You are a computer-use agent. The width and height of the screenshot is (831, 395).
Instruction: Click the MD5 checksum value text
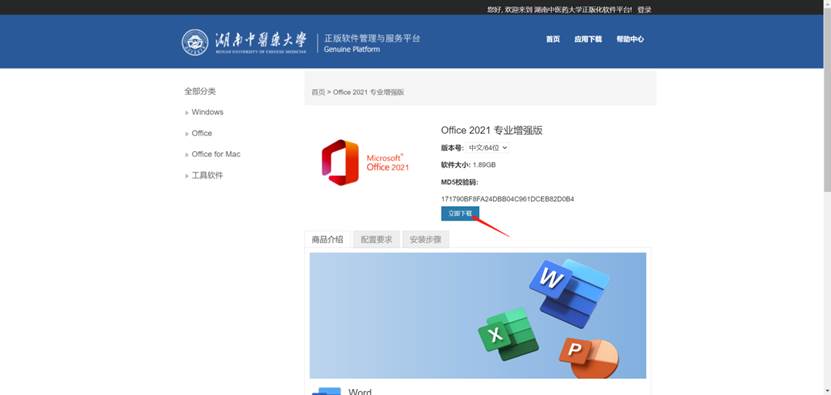coord(507,199)
